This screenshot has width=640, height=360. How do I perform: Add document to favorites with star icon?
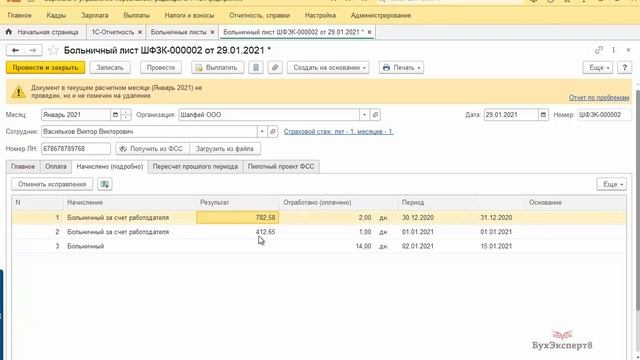(53, 50)
